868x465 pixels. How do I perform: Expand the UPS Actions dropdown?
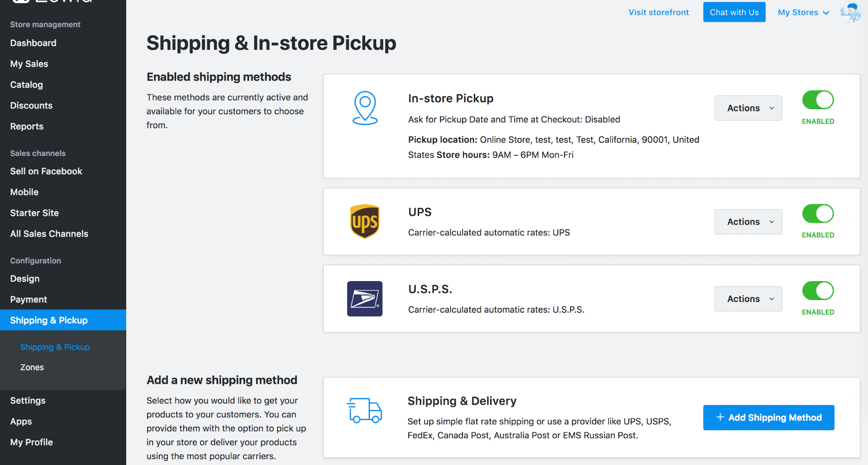point(748,222)
